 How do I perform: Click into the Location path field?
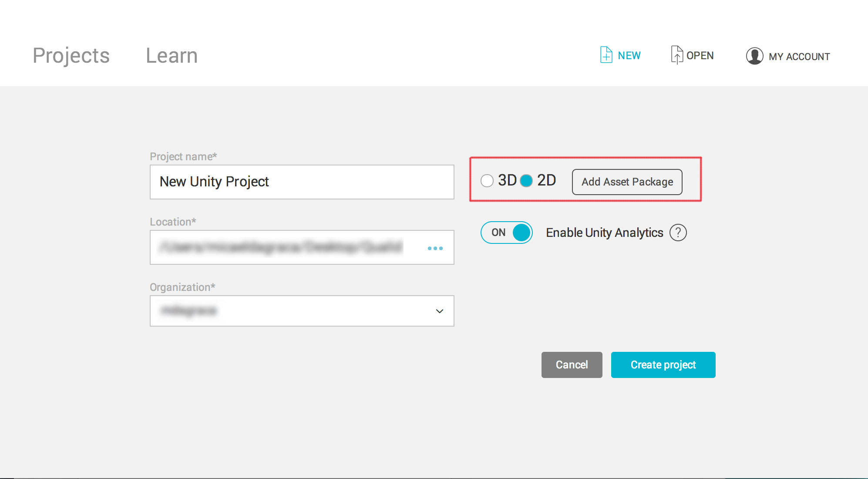pos(302,247)
